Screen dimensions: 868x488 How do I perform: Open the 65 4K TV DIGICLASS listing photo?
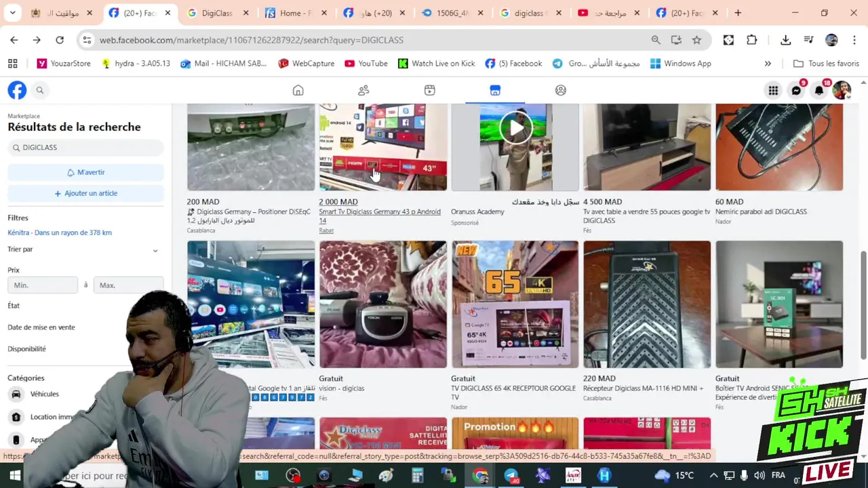[515, 304]
